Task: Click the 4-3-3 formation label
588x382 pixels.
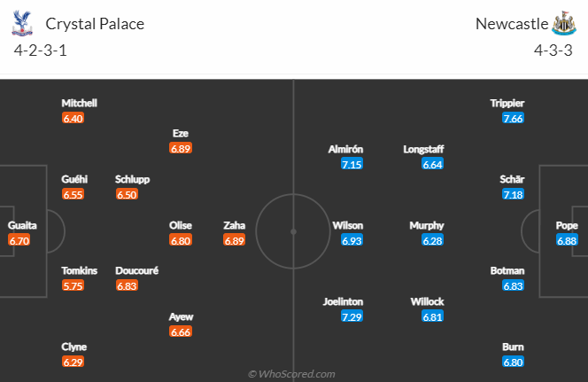Action: [x=553, y=51]
